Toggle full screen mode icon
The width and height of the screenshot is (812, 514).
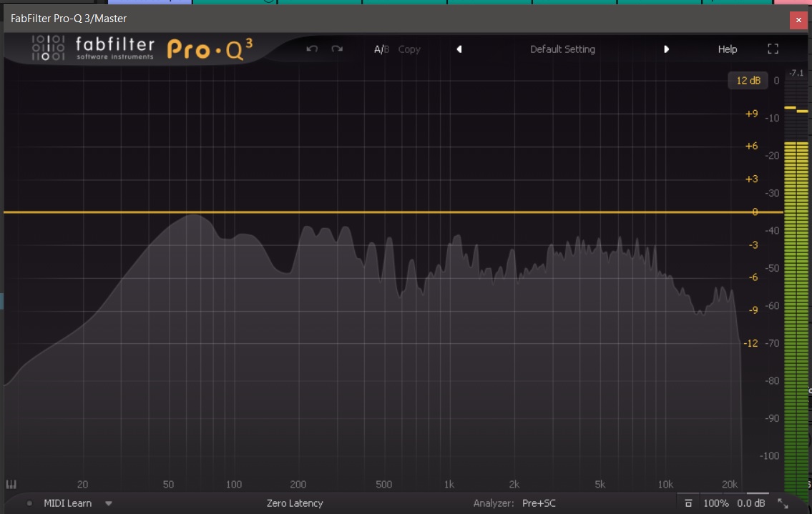[773, 49]
